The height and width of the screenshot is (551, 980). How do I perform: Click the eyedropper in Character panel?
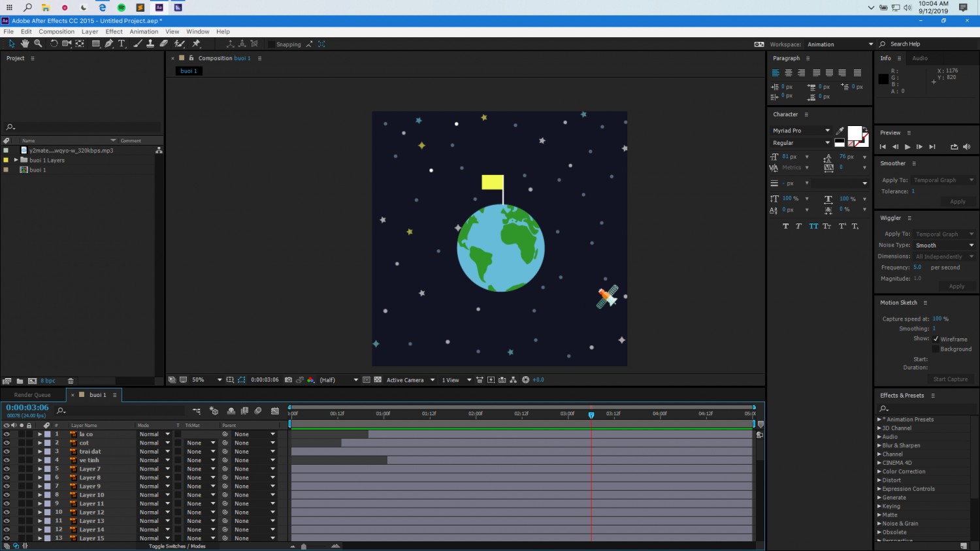(840, 131)
